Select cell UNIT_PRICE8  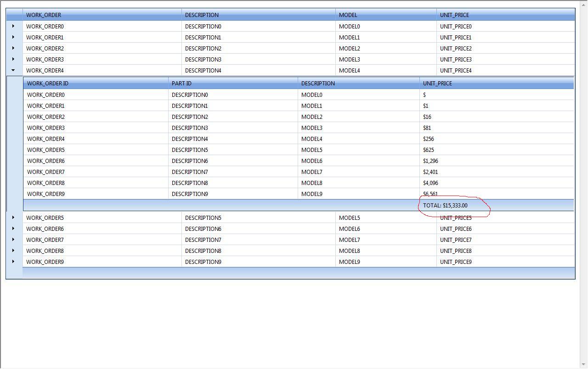pyautogui.click(x=506, y=251)
